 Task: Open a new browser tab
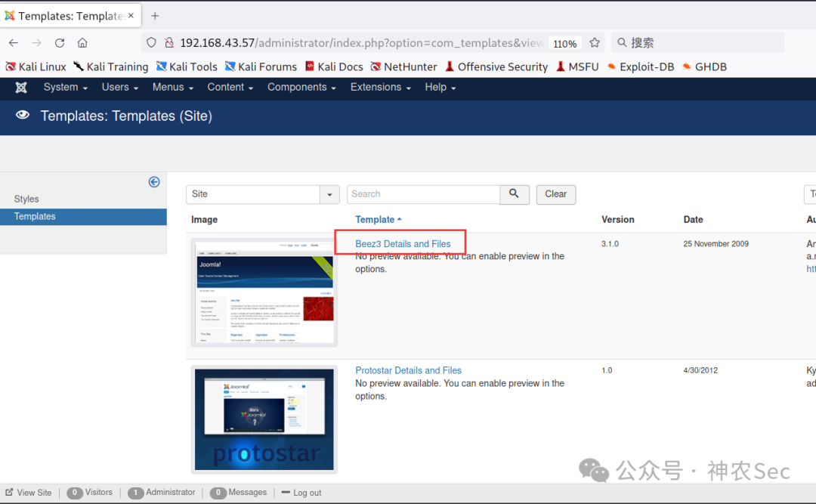coord(155,16)
